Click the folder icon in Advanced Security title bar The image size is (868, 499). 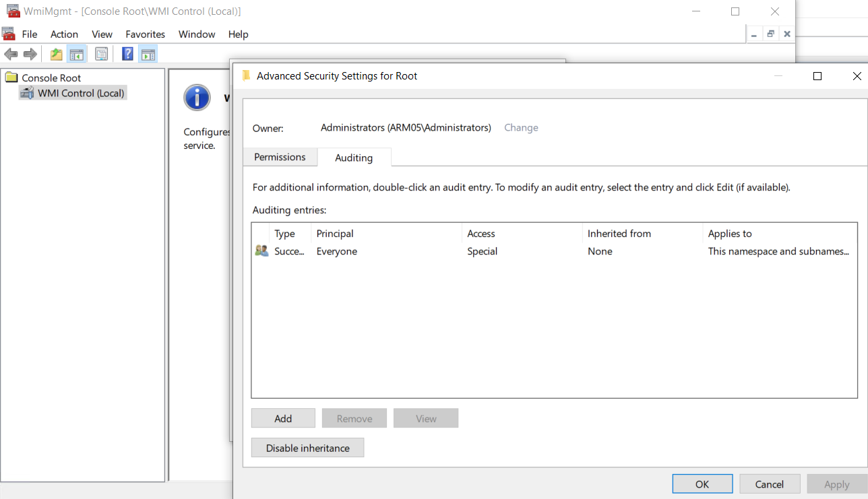pos(247,76)
